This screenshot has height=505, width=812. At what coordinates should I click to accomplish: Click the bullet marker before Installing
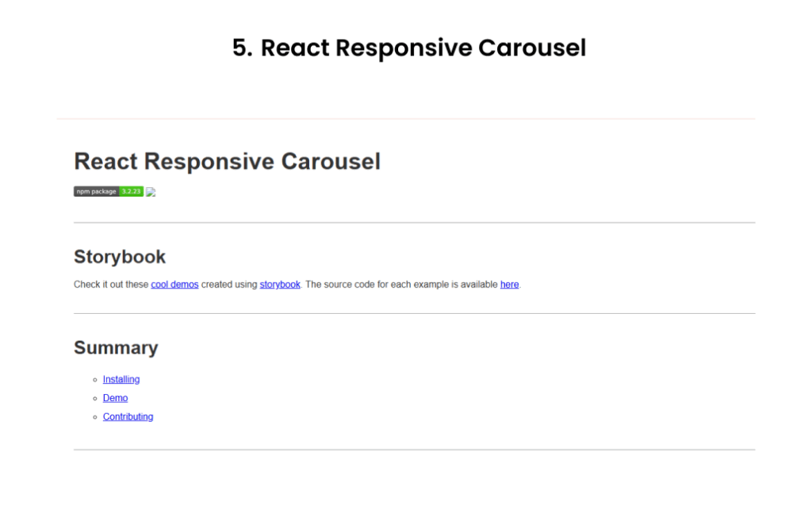pos(95,380)
